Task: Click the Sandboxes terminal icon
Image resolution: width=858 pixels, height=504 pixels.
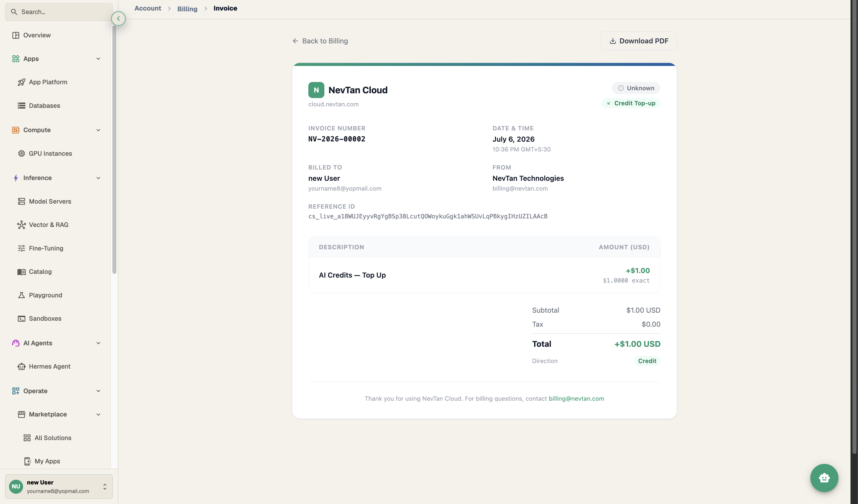Action: tap(22, 318)
